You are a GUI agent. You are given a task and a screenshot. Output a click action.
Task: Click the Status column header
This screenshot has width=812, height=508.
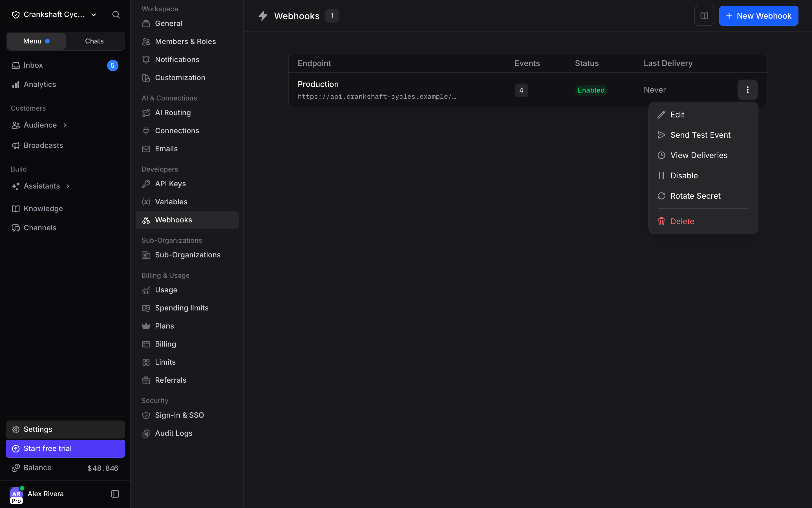[586, 63]
